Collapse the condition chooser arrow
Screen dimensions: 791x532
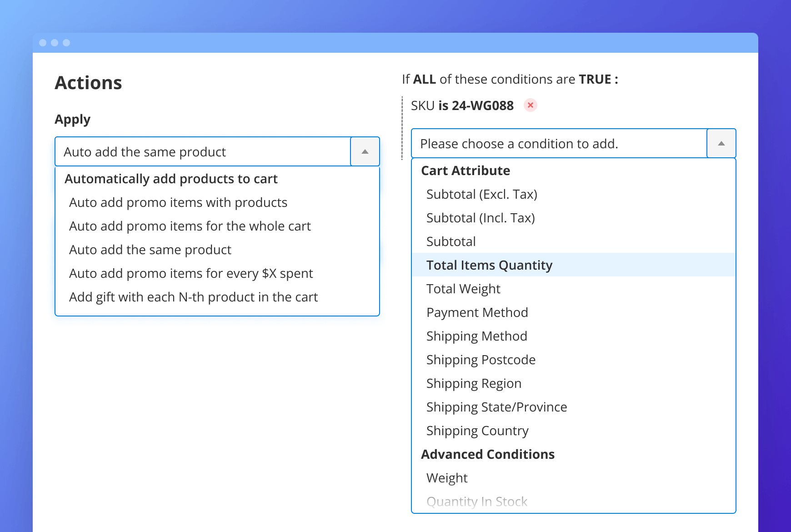pyautogui.click(x=721, y=143)
